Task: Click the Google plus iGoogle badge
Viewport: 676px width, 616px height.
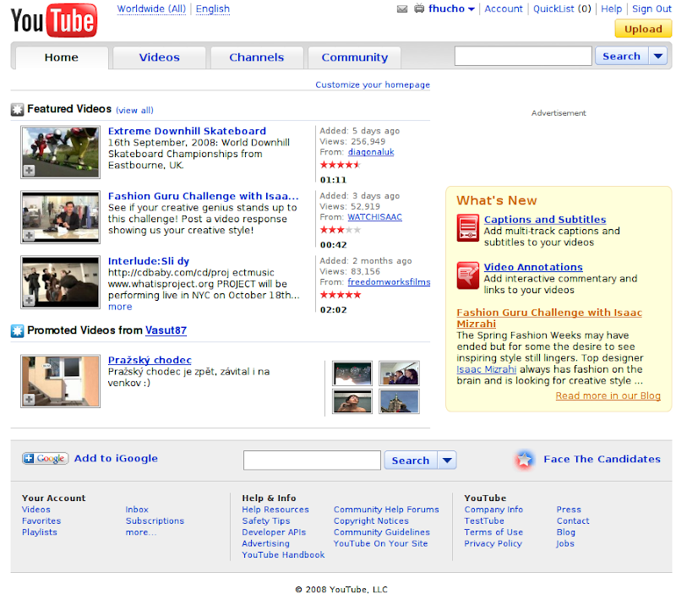Action: point(46,458)
